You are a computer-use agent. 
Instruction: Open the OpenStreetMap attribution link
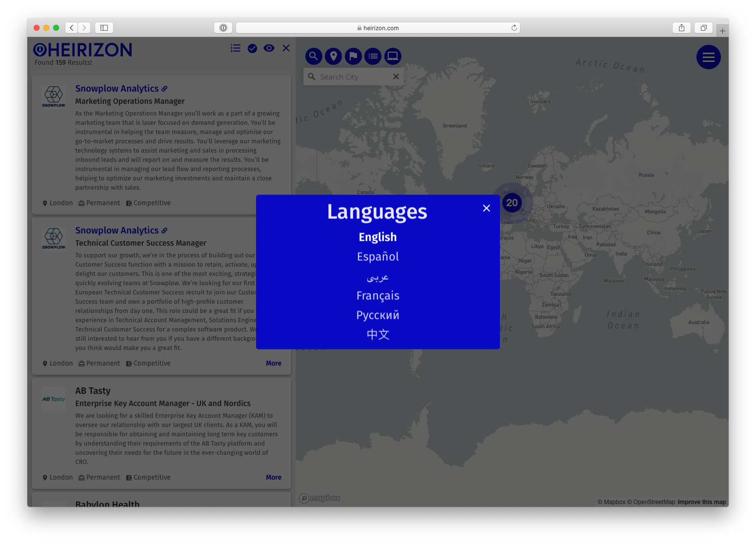pyautogui.click(x=651, y=502)
